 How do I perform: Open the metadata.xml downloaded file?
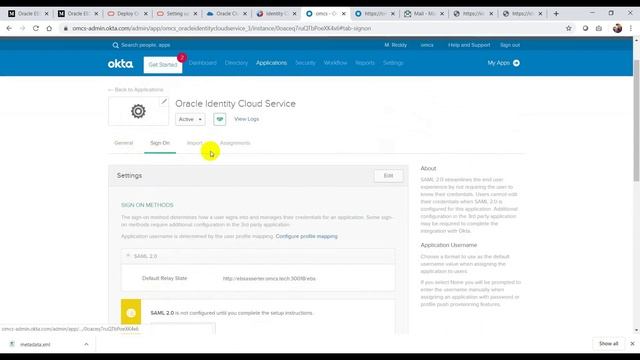click(x=35, y=344)
